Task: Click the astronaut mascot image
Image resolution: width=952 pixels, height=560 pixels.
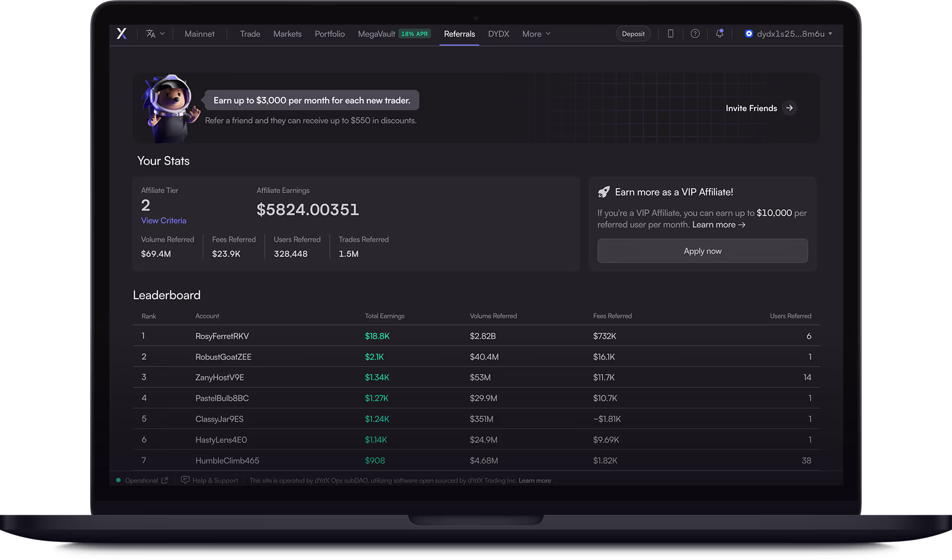Action: pos(171,108)
